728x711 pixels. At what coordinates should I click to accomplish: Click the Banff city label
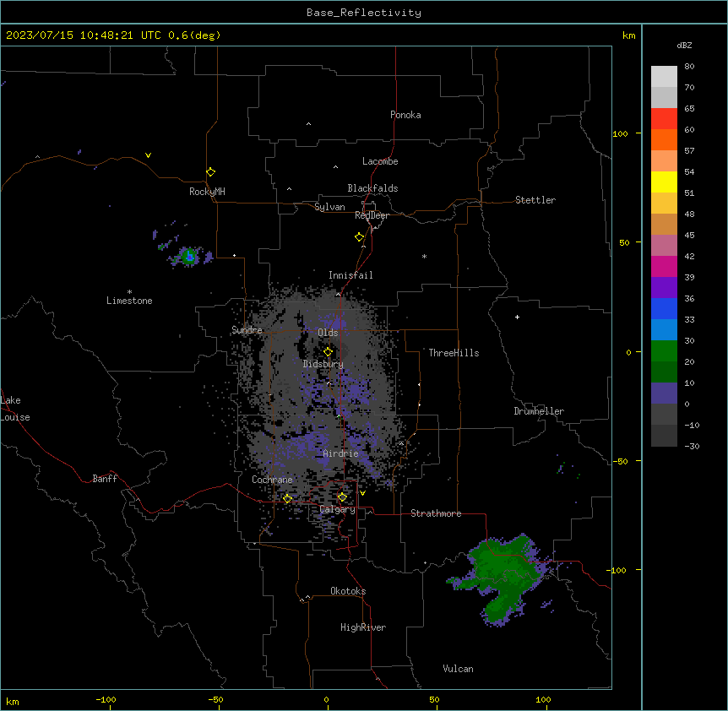pos(105,479)
